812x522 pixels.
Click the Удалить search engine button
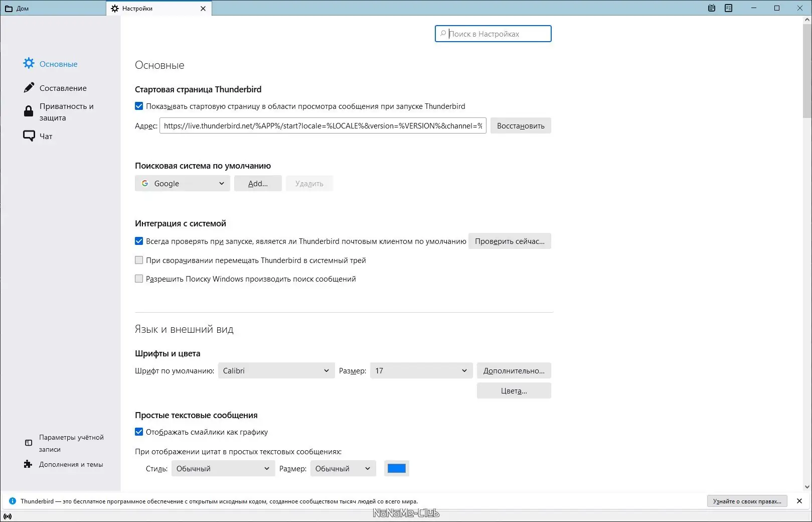tap(309, 183)
